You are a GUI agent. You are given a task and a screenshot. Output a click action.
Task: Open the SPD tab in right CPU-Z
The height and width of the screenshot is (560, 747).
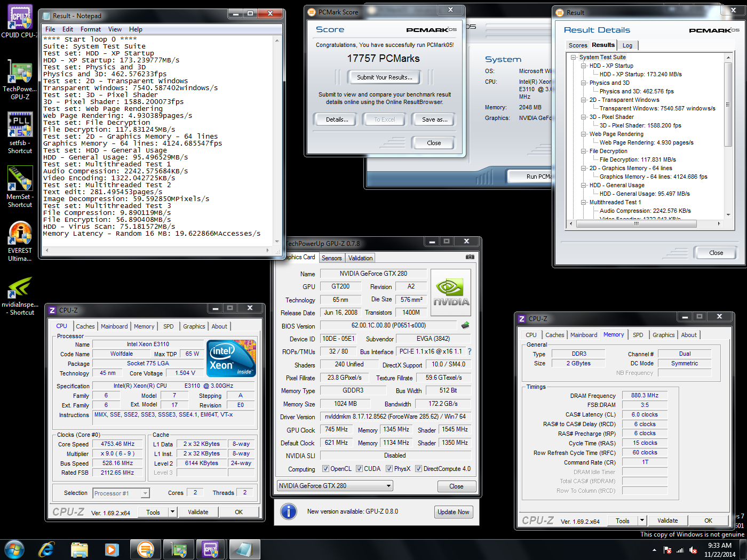[x=638, y=335]
